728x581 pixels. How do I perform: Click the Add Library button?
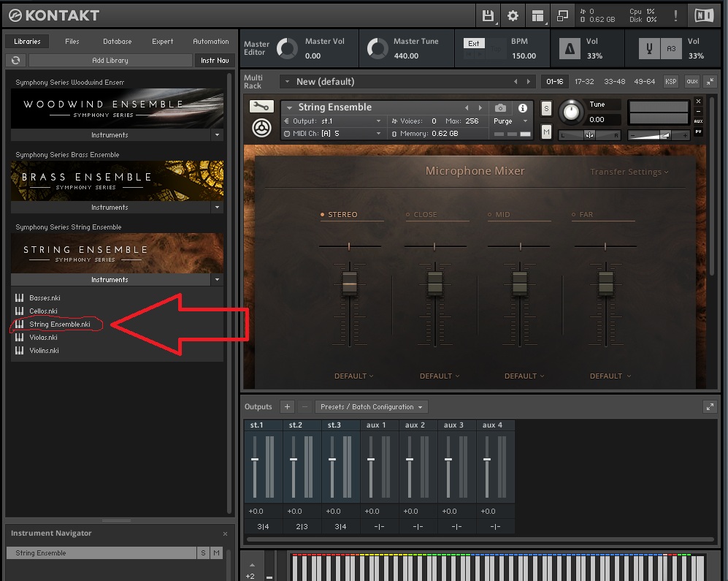coord(110,61)
